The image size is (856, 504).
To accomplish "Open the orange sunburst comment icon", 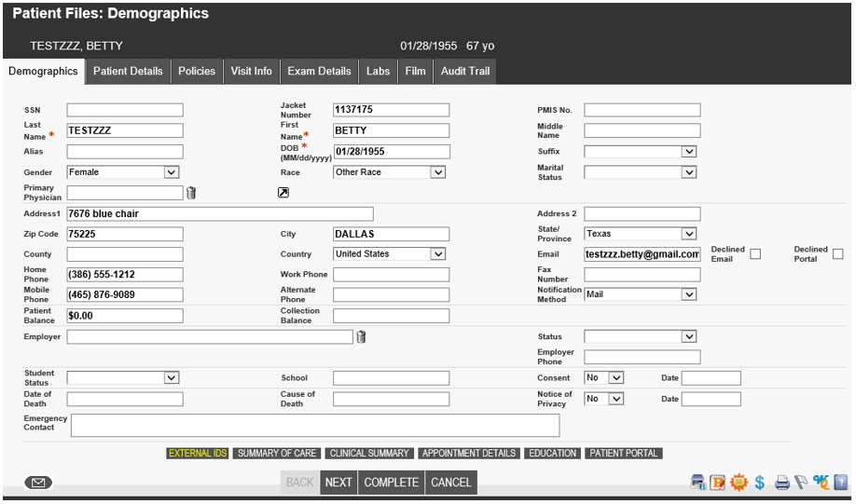I will pos(739,483).
